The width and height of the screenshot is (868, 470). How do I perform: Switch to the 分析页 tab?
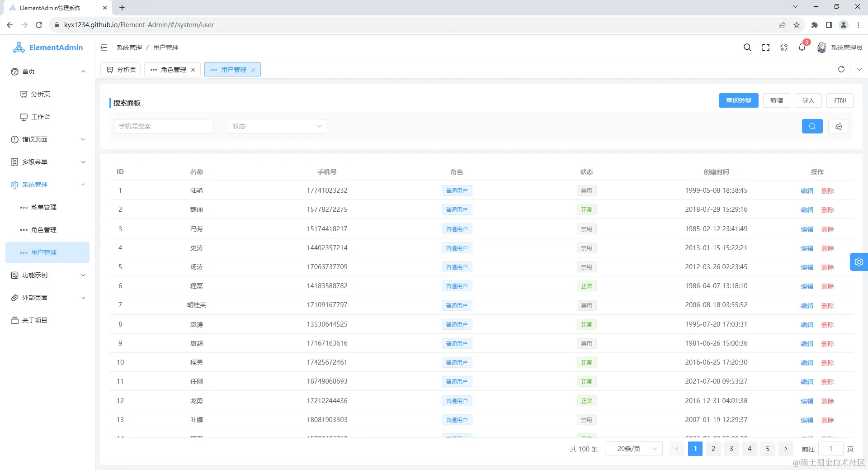[x=121, y=70]
